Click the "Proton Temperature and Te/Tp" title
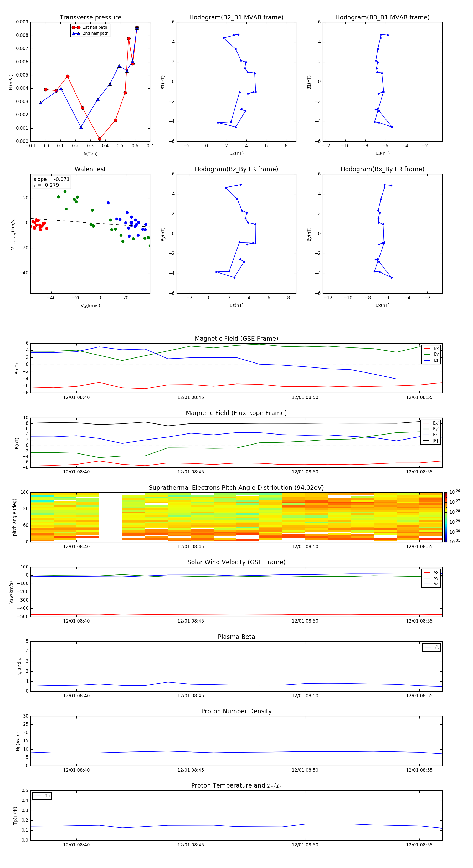Screen dimensions: 473x868 click(236, 785)
